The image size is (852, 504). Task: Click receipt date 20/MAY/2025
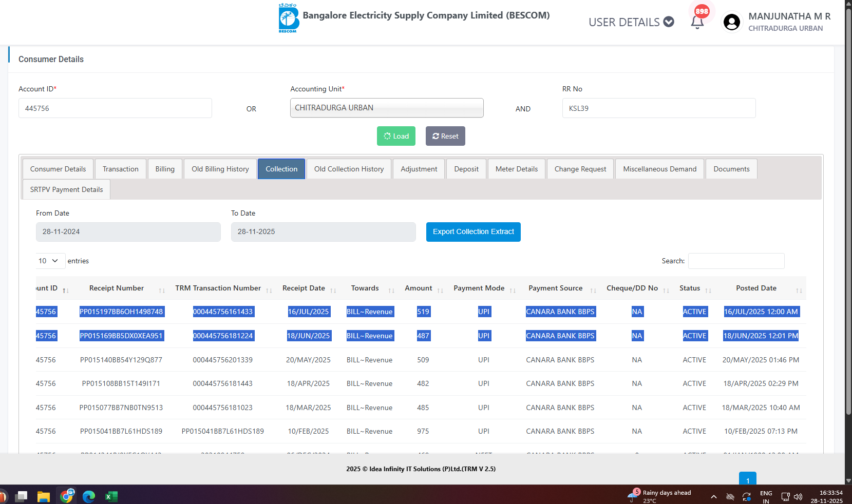tap(308, 360)
